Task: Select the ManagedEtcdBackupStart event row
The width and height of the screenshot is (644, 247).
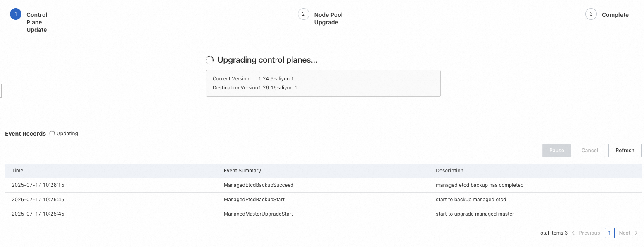Action: pos(254,200)
